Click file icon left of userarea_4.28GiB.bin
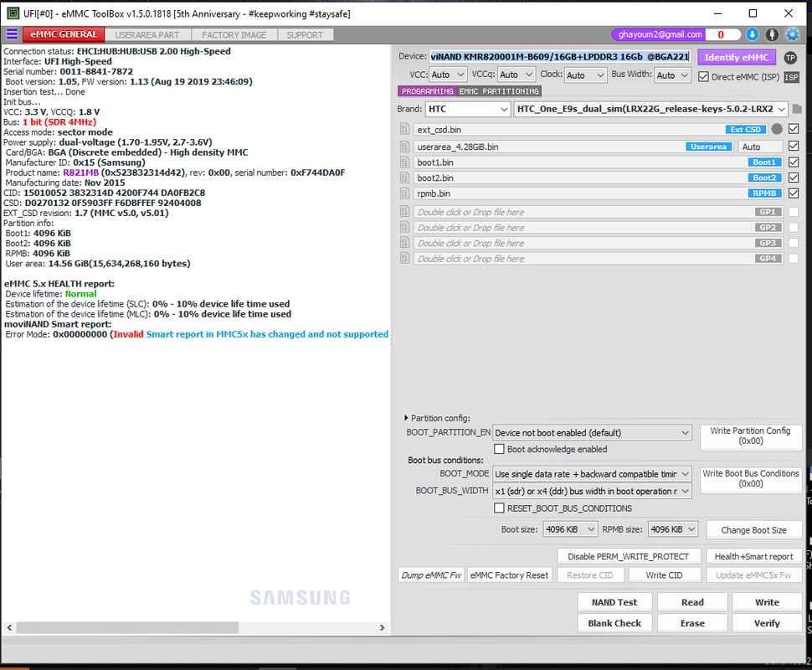The height and width of the screenshot is (670, 812). click(405, 147)
